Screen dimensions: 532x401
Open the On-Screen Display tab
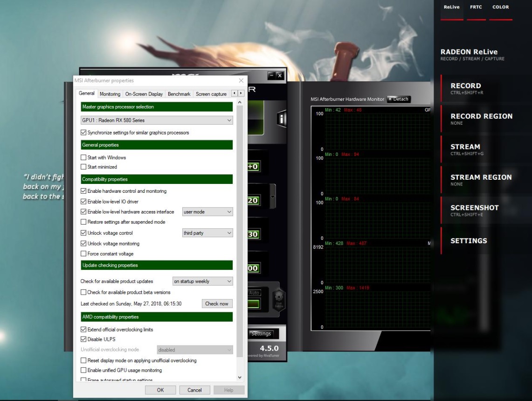[144, 94]
